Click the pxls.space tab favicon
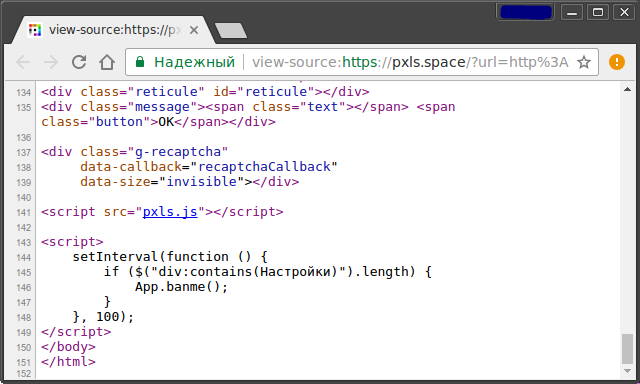 coord(35,30)
